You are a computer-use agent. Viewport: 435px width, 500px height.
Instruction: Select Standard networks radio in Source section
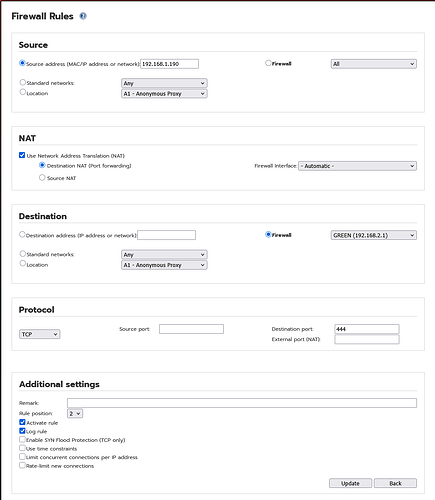[x=22, y=82]
